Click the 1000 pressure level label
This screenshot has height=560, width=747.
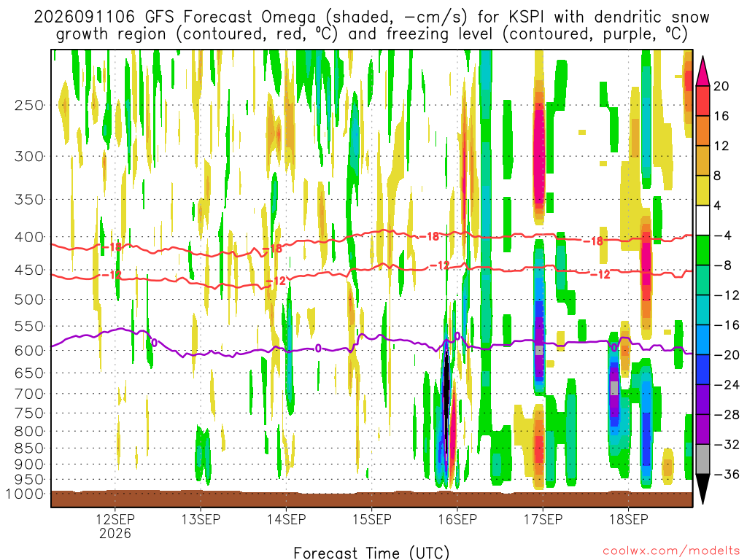25,494
